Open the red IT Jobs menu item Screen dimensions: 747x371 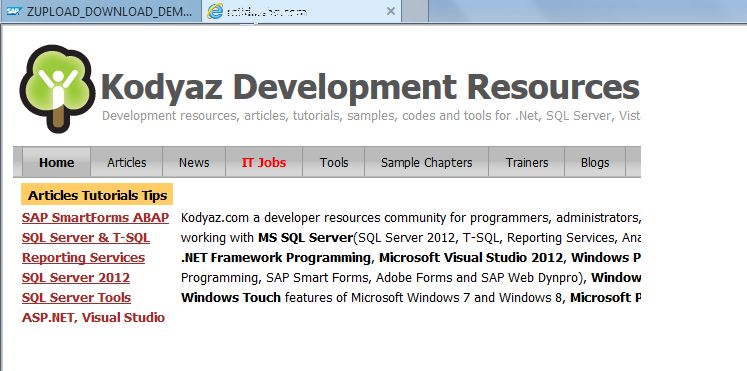click(x=264, y=162)
